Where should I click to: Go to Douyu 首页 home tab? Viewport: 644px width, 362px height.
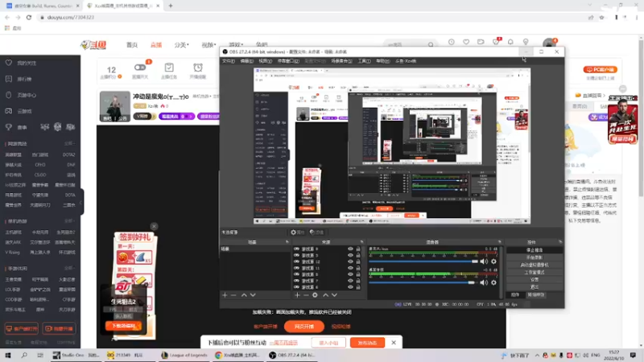point(132,45)
